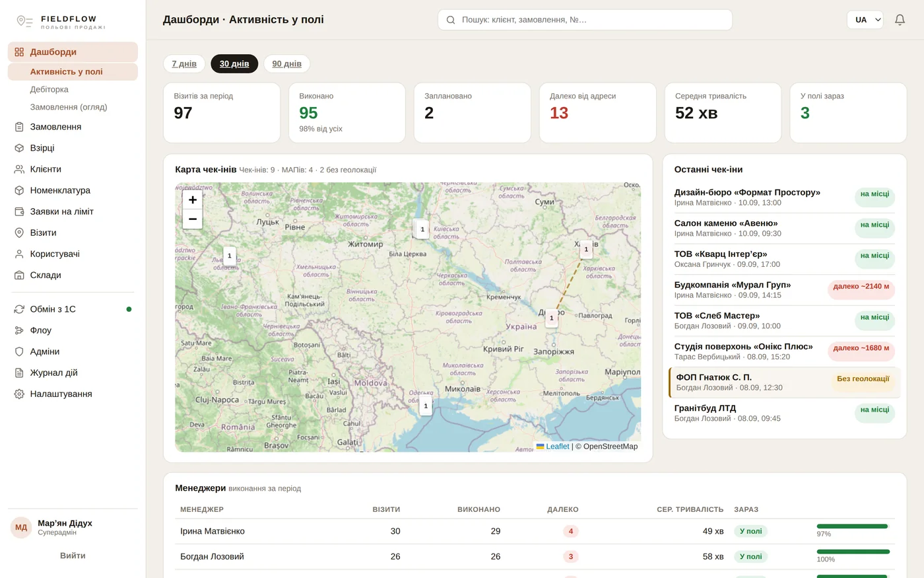
Task: Select the 7 днів period tab
Action: (184, 63)
